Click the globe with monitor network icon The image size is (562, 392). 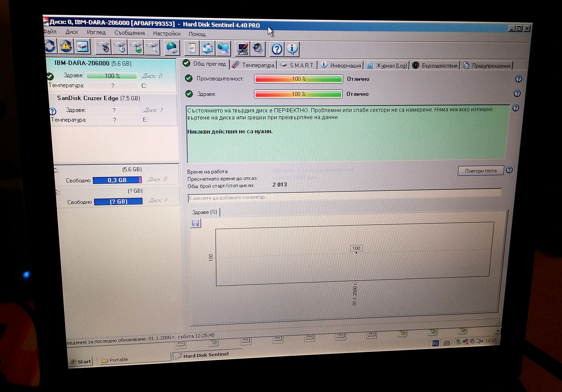click(223, 48)
